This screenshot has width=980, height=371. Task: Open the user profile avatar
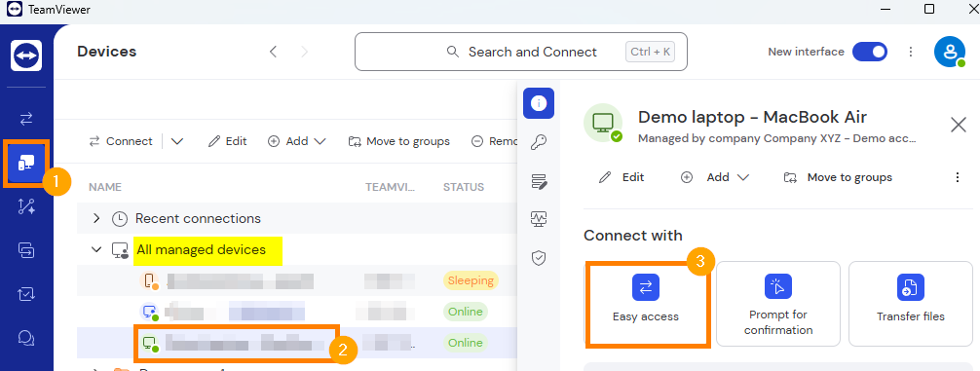pos(950,52)
